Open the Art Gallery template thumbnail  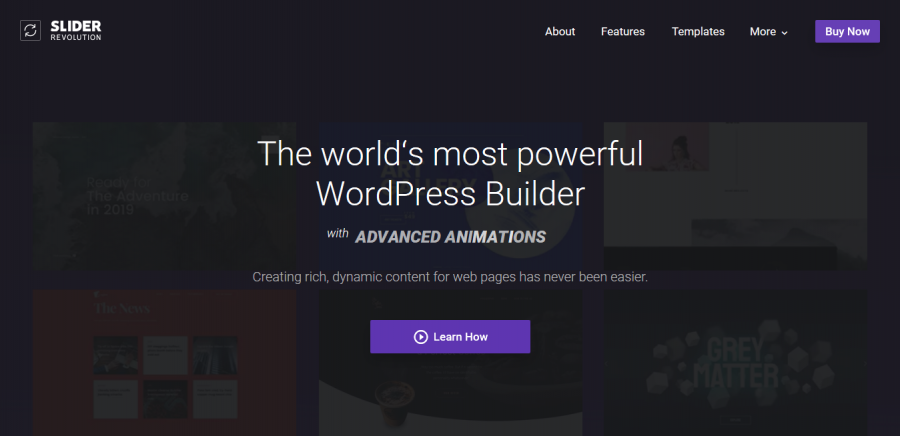pos(451,196)
